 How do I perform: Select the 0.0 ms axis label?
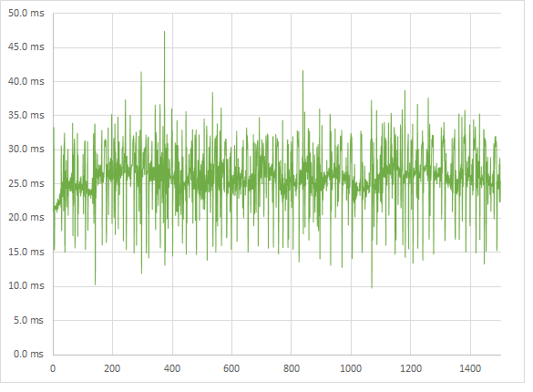28,354
